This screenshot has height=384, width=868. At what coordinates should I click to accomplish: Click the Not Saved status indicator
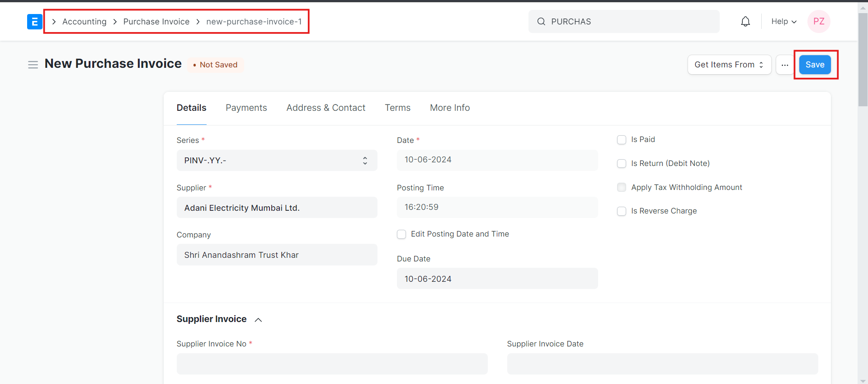(x=215, y=65)
